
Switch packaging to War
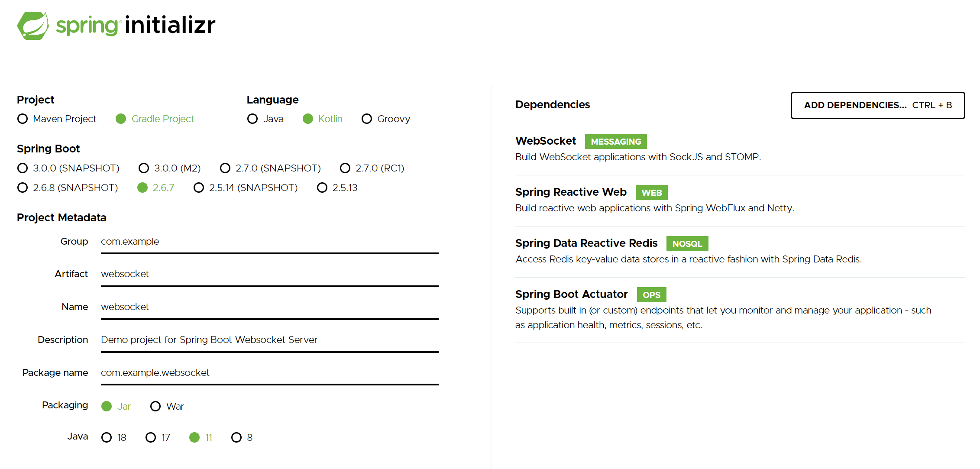coord(155,406)
